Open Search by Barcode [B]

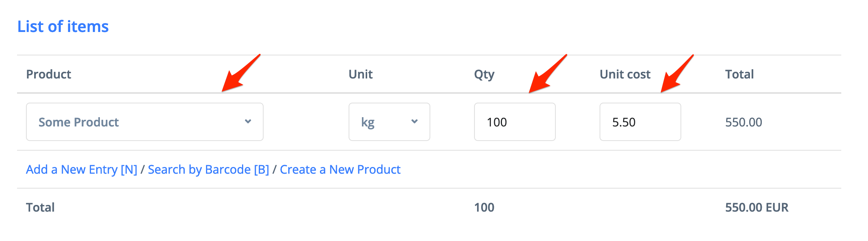[208, 170]
